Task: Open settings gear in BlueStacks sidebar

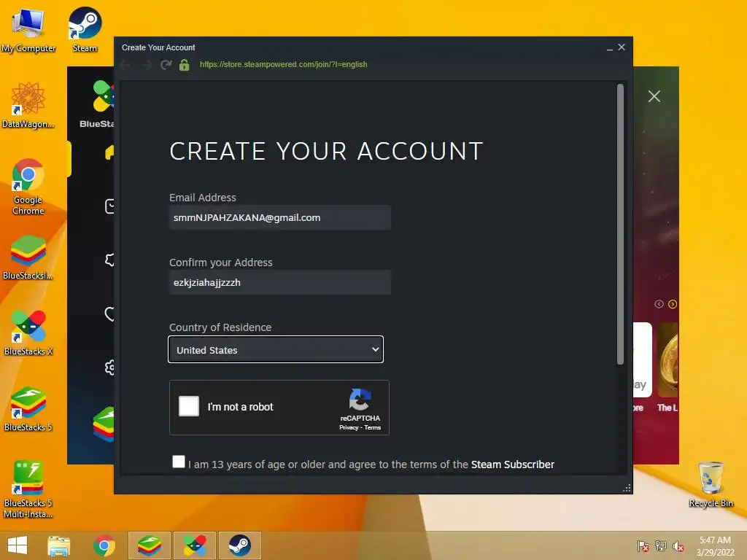Action: (109, 367)
